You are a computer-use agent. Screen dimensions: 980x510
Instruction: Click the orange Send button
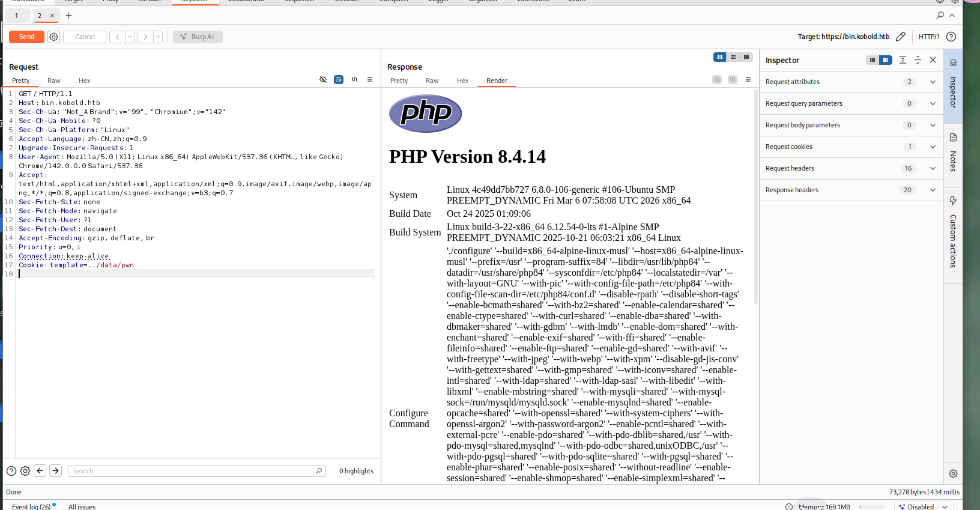26,37
